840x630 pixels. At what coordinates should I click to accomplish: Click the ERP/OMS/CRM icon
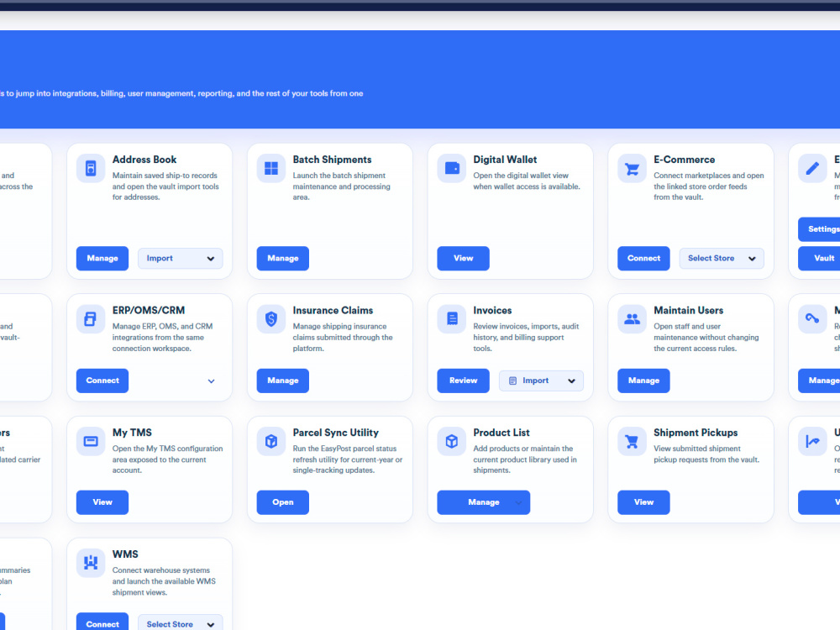pyautogui.click(x=91, y=319)
